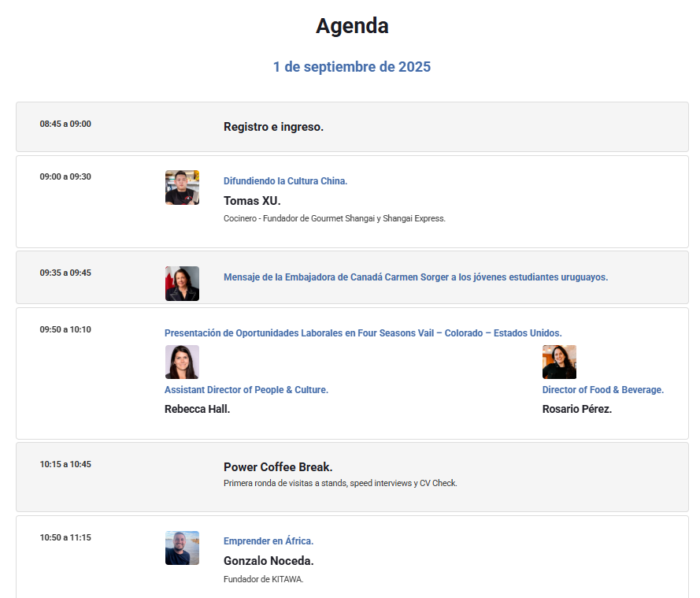Image resolution: width=700 pixels, height=598 pixels.
Task: Click the 'Power Coffee Break' heading
Action: [x=278, y=467]
